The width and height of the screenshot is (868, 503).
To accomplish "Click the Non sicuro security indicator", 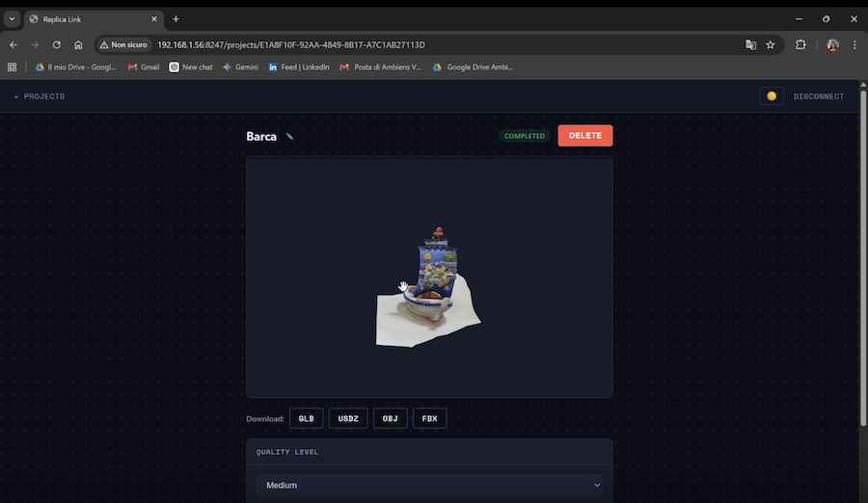I will pos(123,45).
